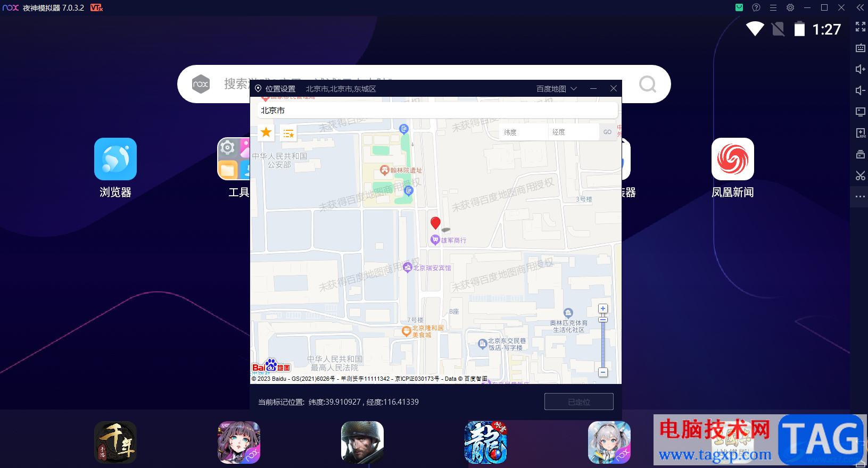
Task: Click the battery status icon
Action: 799,29
